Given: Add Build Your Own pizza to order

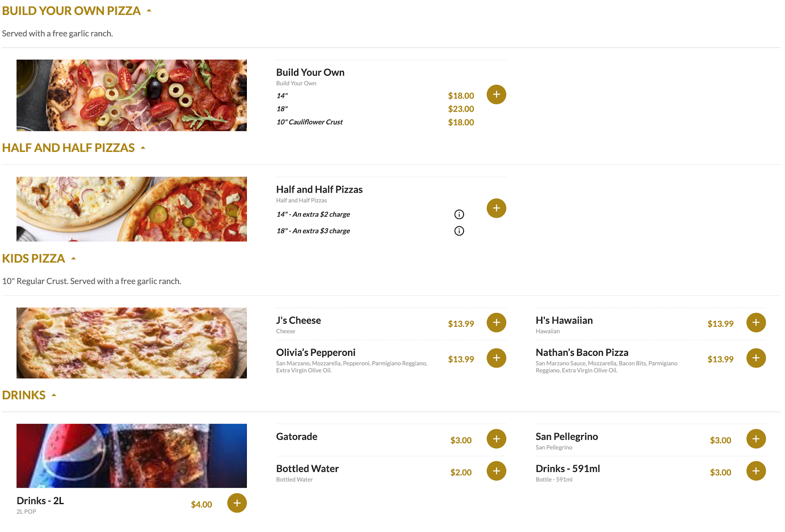Looking at the screenshot, I should pyautogui.click(x=496, y=95).
